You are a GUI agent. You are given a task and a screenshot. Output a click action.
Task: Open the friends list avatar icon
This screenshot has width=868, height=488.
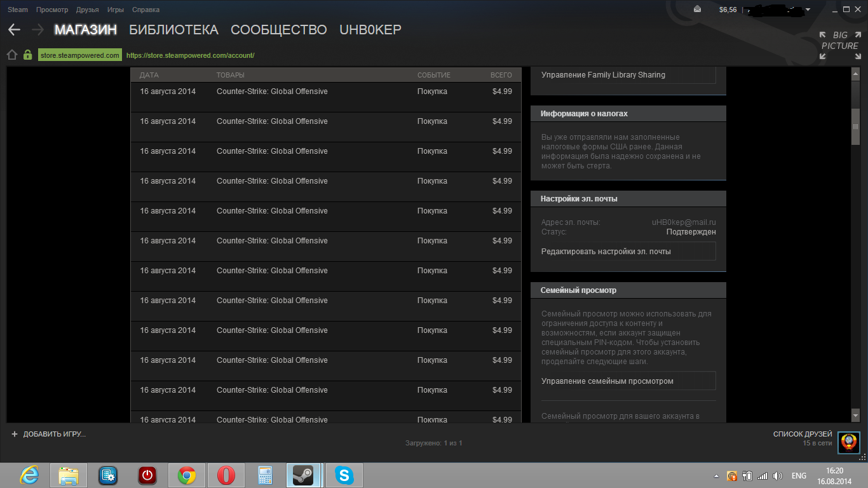point(849,442)
